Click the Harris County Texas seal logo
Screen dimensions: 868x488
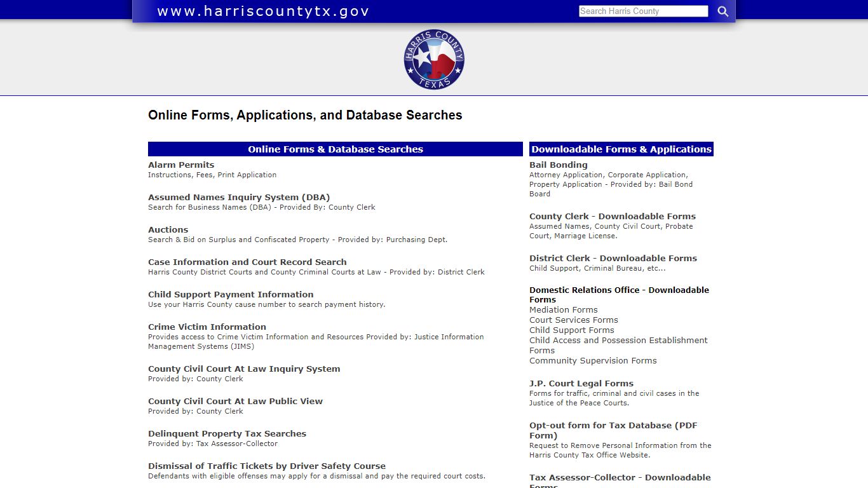coord(434,59)
